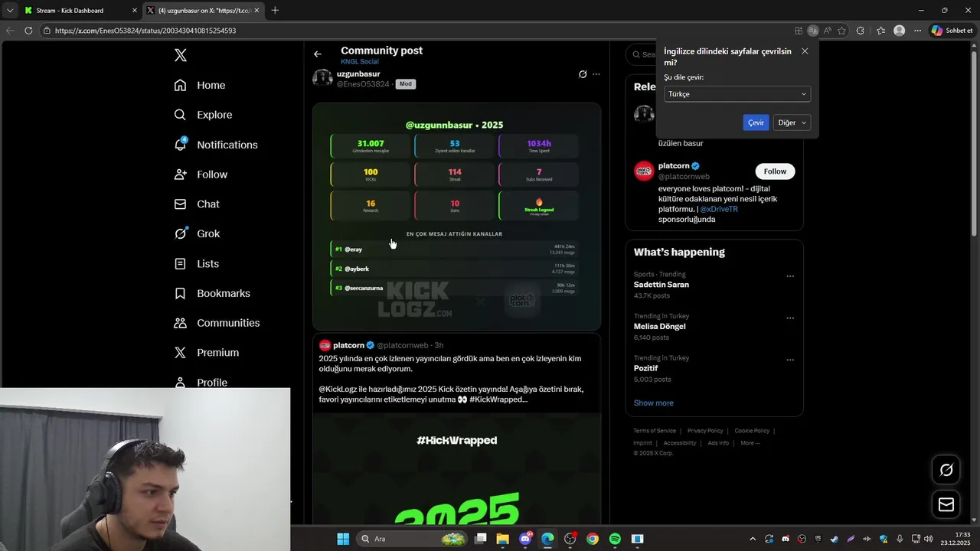Open the browser profile avatar
Image resolution: width=980 pixels, height=551 pixels.
click(900, 31)
